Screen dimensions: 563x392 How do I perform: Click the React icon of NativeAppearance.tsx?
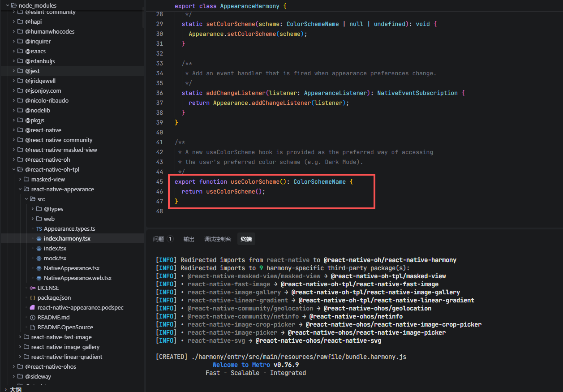tap(39, 268)
